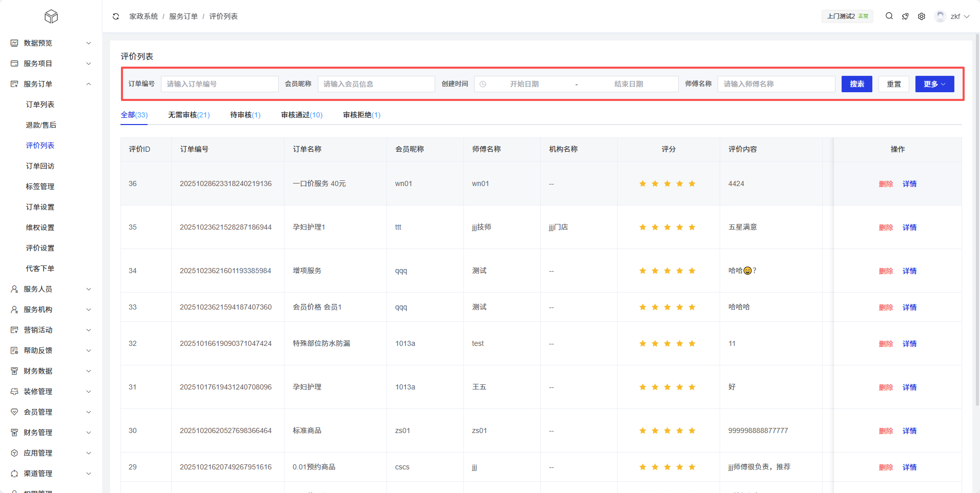Image resolution: width=980 pixels, height=493 pixels.
Task: Open settings gear in the header
Action: 922,16
